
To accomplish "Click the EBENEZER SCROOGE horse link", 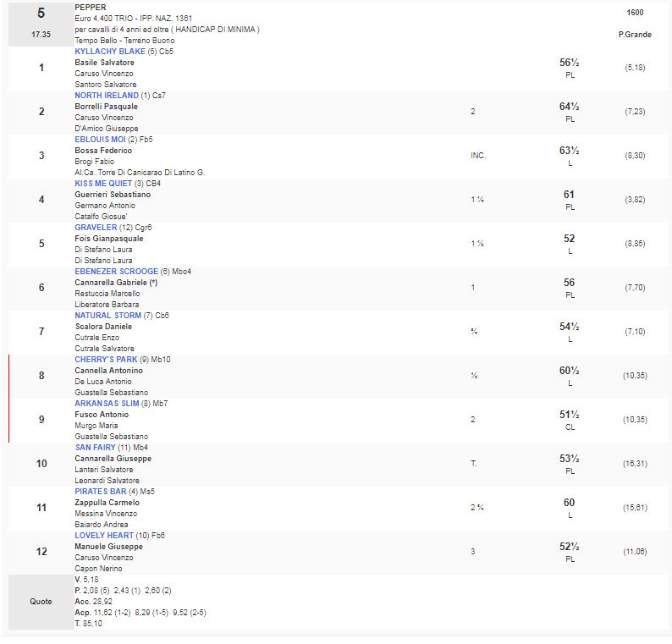I will click(116, 272).
